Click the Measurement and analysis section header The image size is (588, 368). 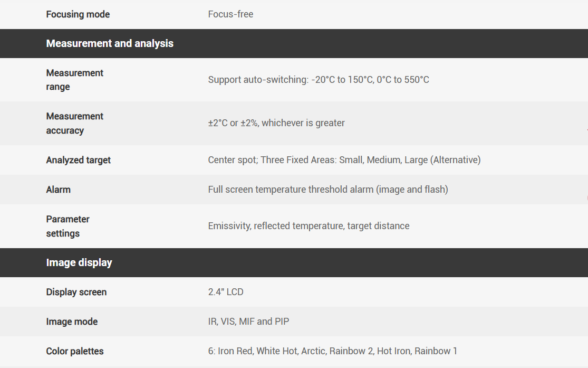tap(110, 43)
